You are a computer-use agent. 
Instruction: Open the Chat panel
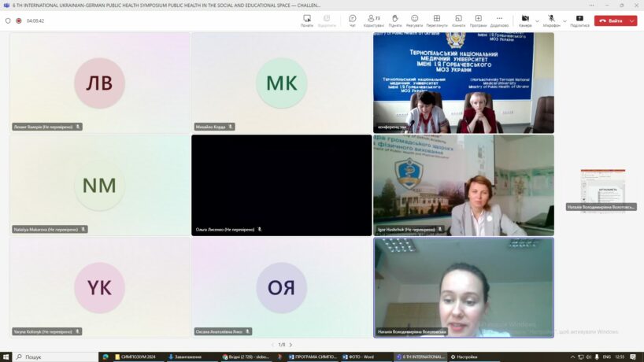pos(353,20)
